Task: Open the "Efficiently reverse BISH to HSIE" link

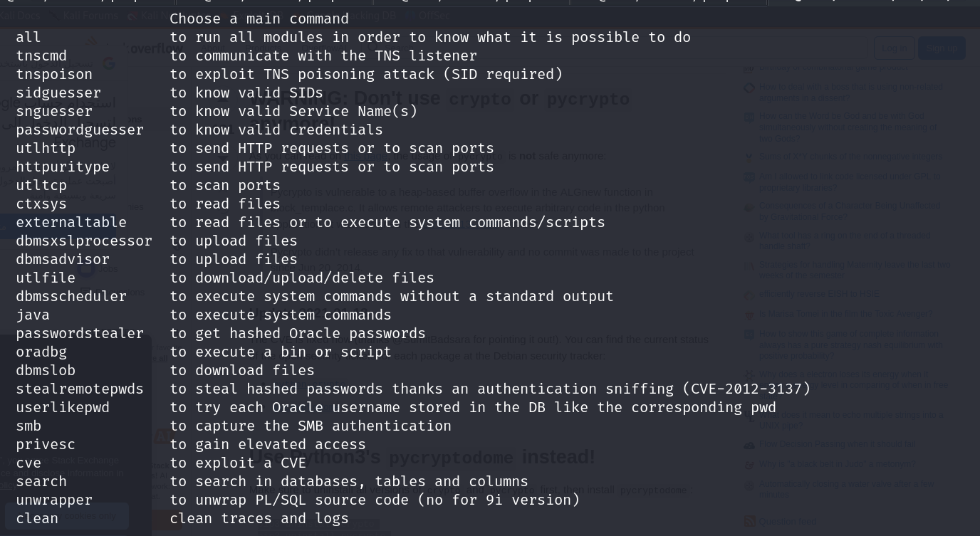Action: tap(818, 294)
